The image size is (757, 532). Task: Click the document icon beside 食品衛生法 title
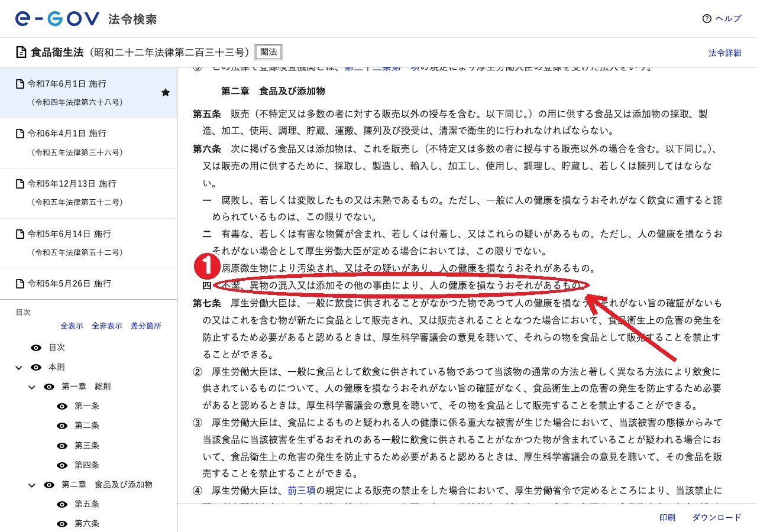click(21, 52)
